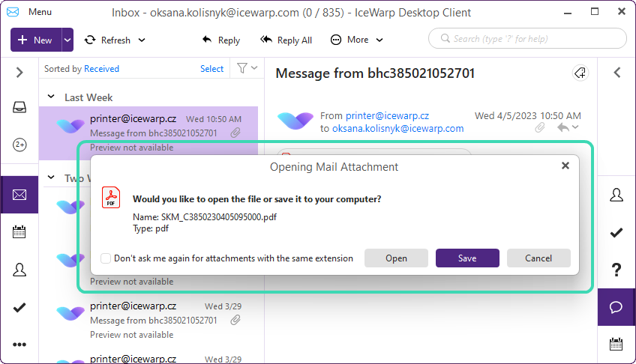Click Reply All in toolbar
The height and width of the screenshot is (364, 636).
pyautogui.click(x=286, y=40)
